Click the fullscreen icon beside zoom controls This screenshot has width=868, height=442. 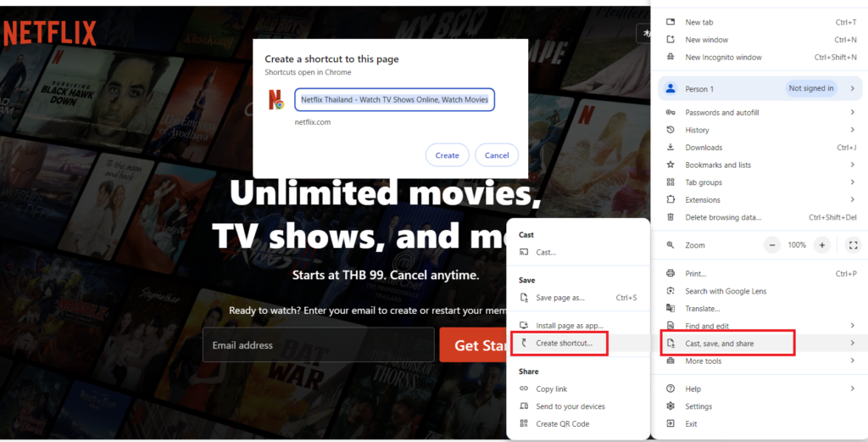(853, 245)
